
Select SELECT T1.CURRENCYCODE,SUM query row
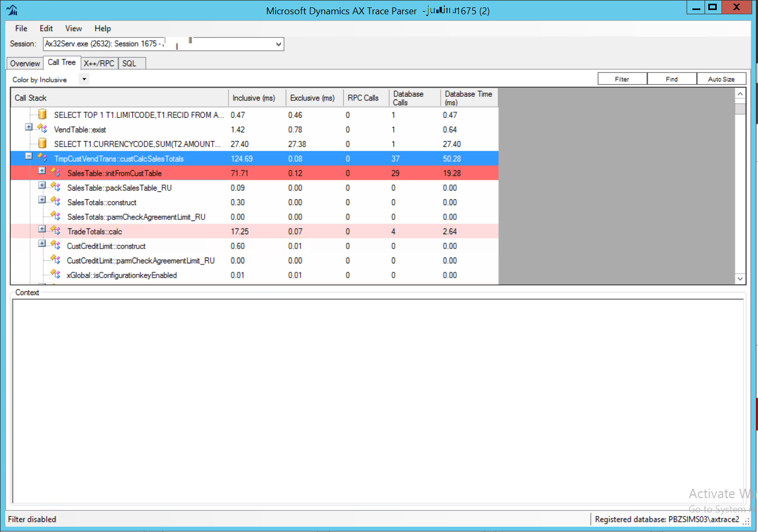[x=254, y=144]
